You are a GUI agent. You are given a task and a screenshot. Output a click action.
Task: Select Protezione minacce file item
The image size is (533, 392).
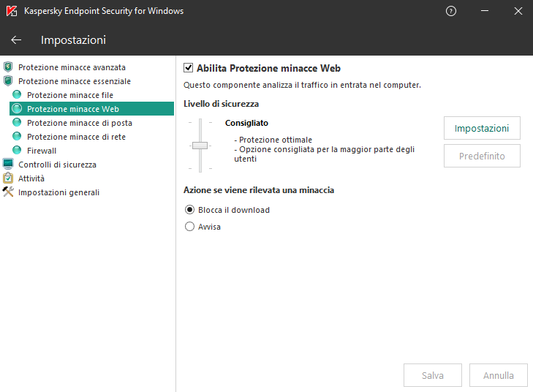tap(70, 95)
